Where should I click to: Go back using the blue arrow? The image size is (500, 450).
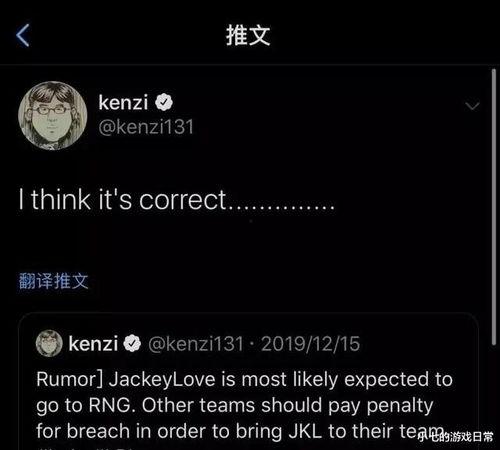point(23,35)
